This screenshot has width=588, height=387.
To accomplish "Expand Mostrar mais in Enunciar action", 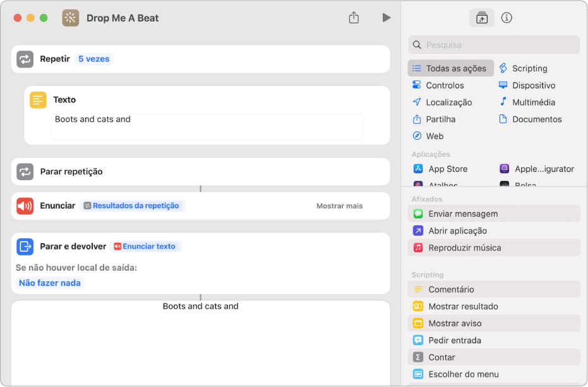I will [339, 206].
